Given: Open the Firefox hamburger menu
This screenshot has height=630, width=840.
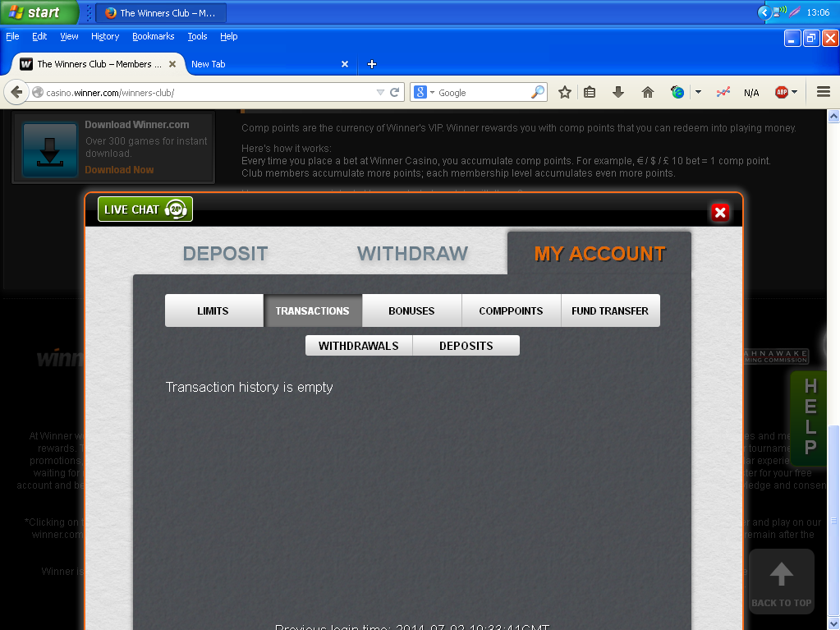Looking at the screenshot, I should click(x=824, y=93).
